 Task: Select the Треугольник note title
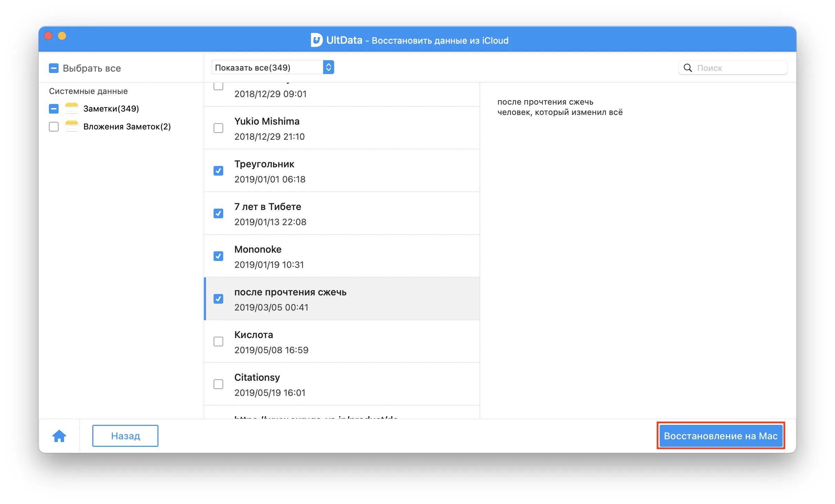tap(264, 164)
